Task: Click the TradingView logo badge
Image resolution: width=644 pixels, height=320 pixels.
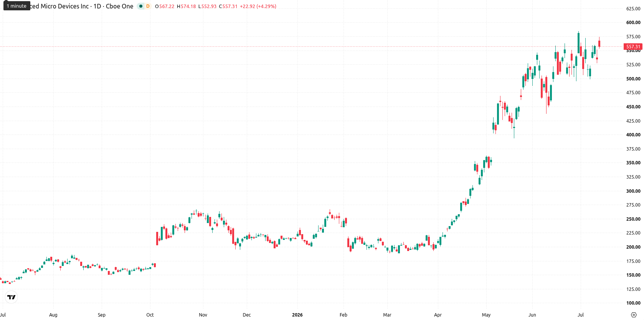Action: (x=12, y=297)
